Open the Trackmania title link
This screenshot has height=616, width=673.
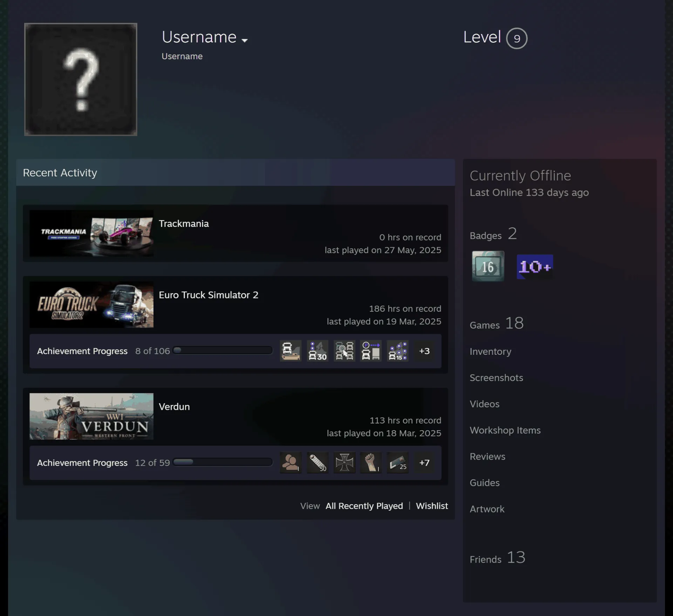[184, 224]
